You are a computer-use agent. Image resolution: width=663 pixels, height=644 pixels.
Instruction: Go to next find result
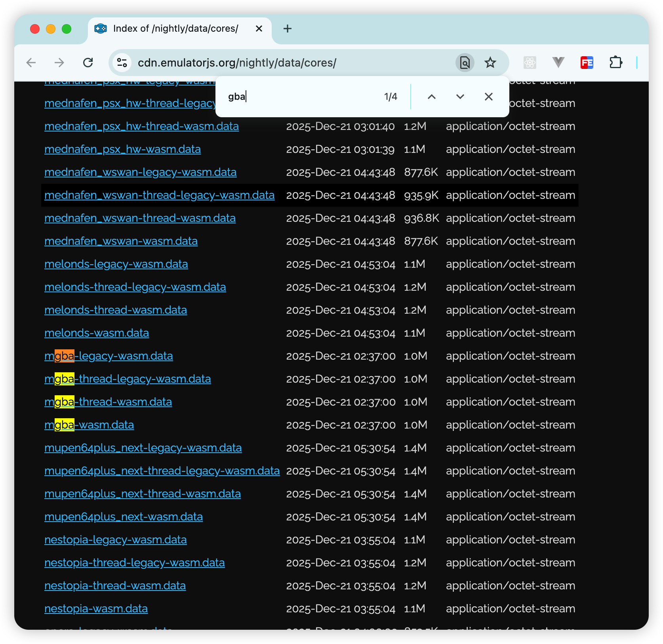coord(460,97)
